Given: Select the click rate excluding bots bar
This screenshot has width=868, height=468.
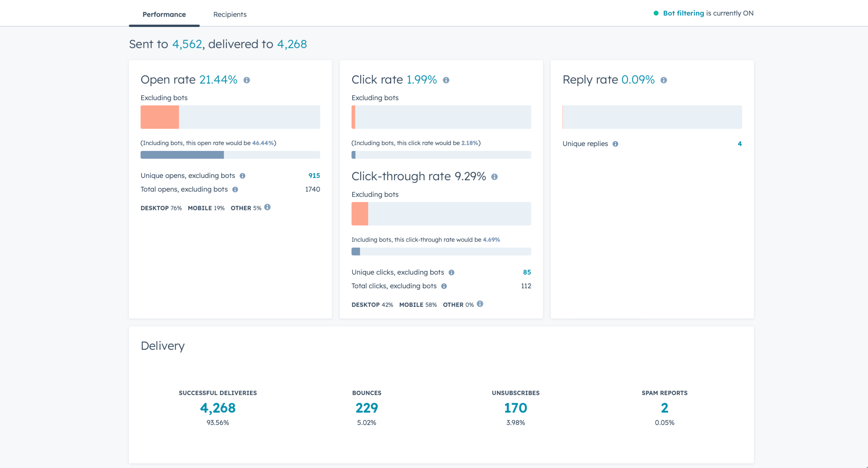Looking at the screenshot, I should [x=441, y=117].
